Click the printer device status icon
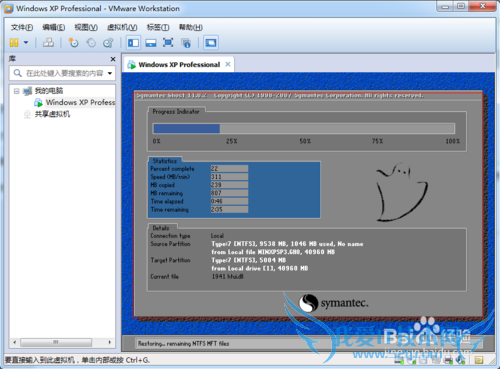Viewport: 500px width, 369px height. pos(448,360)
